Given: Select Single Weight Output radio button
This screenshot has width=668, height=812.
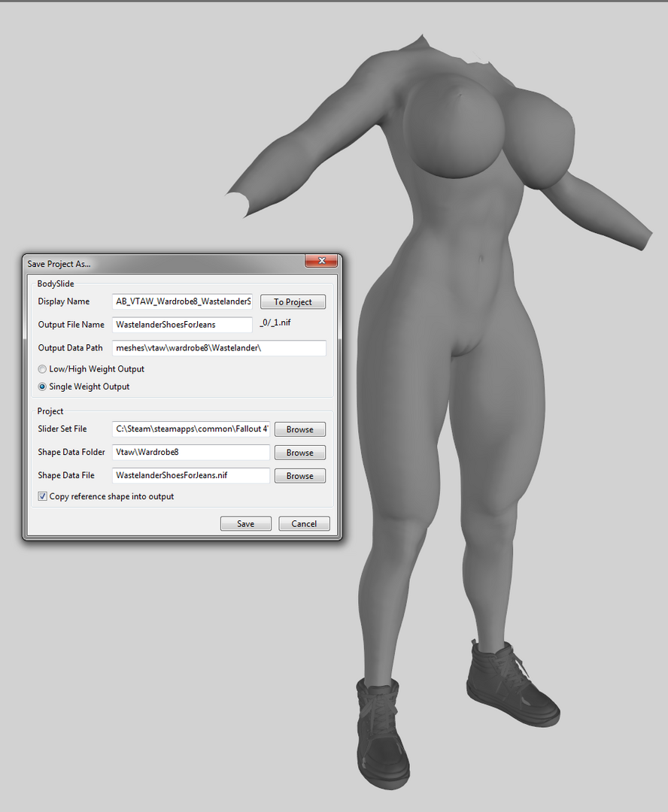Looking at the screenshot, I should [42, 387].
